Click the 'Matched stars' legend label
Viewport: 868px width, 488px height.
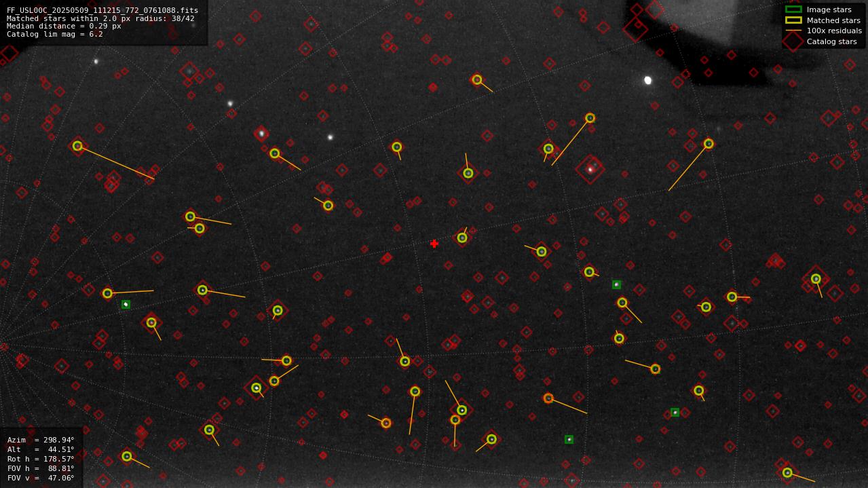click(833, 20)
